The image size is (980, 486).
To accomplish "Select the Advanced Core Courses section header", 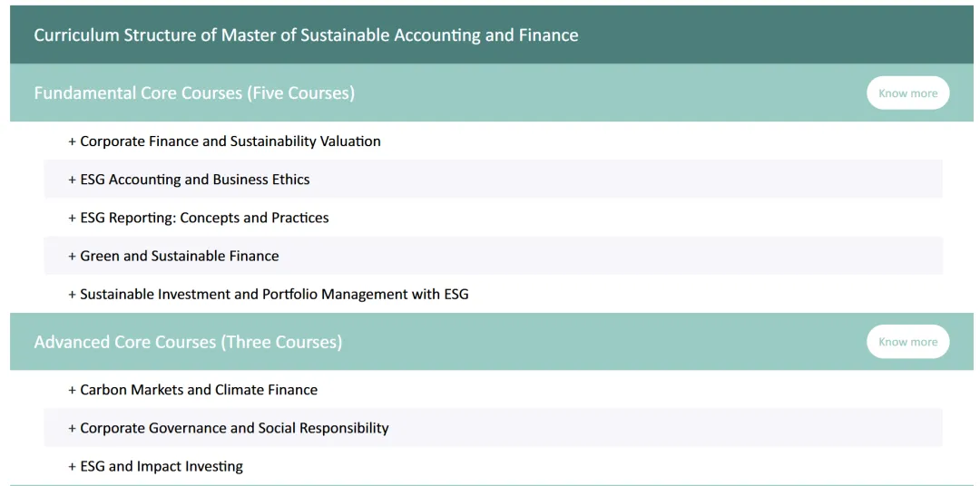I will 491,342.
